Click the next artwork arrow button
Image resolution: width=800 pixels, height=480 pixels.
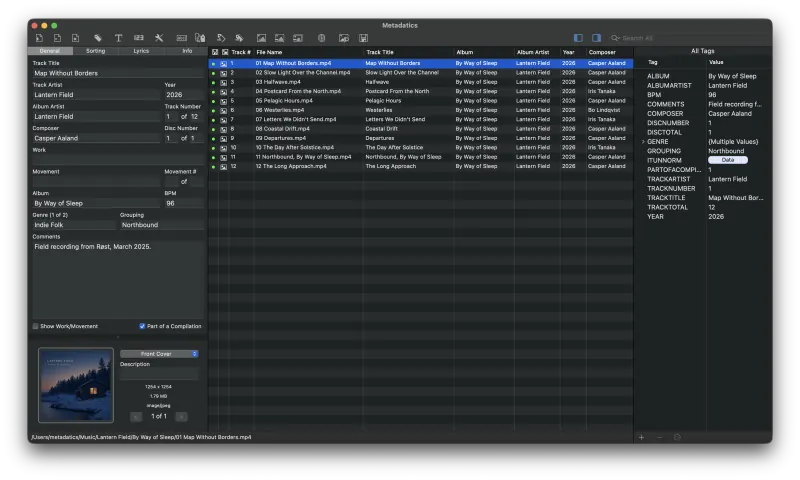click(181, 417)
